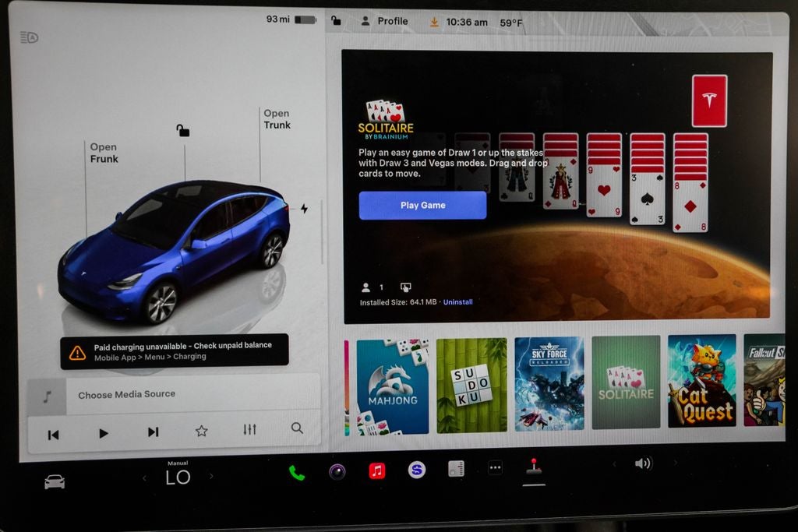798x532 pixels.
Task: Tap the 59°F temperature reading
Action: [511, 23]
